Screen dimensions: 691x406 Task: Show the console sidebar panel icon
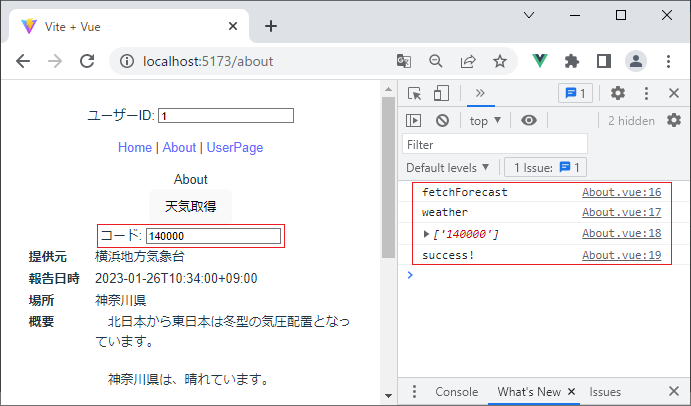click(x=414, y=120)
